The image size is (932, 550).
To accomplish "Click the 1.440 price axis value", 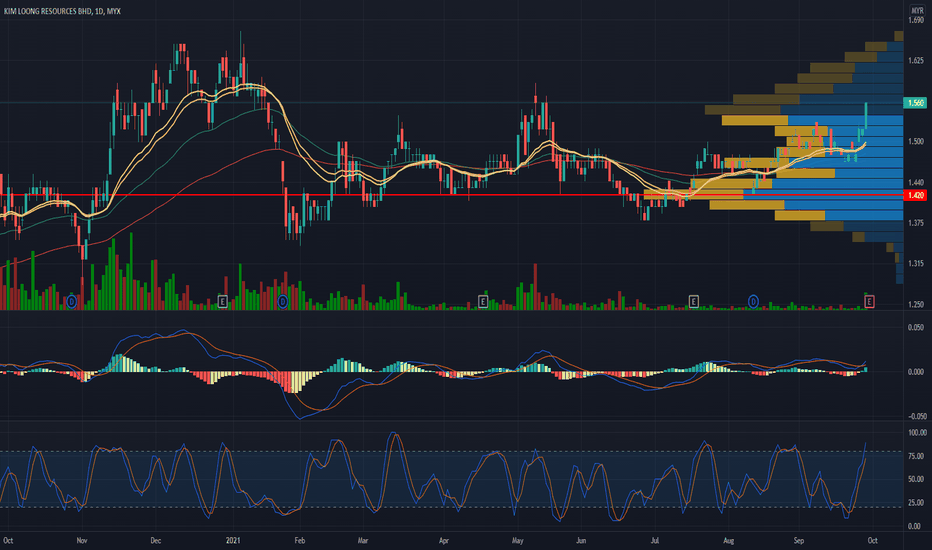I will click(x=916, y=183).
